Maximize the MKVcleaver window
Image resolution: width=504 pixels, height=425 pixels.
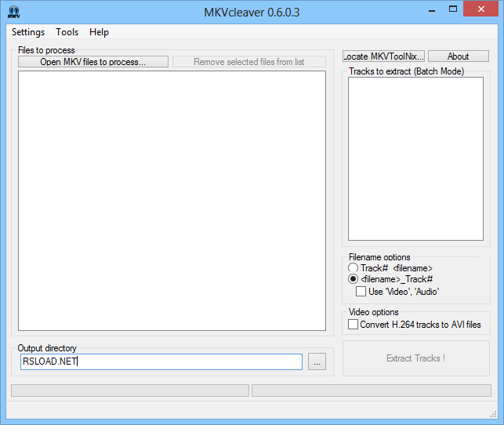[453, 9]
